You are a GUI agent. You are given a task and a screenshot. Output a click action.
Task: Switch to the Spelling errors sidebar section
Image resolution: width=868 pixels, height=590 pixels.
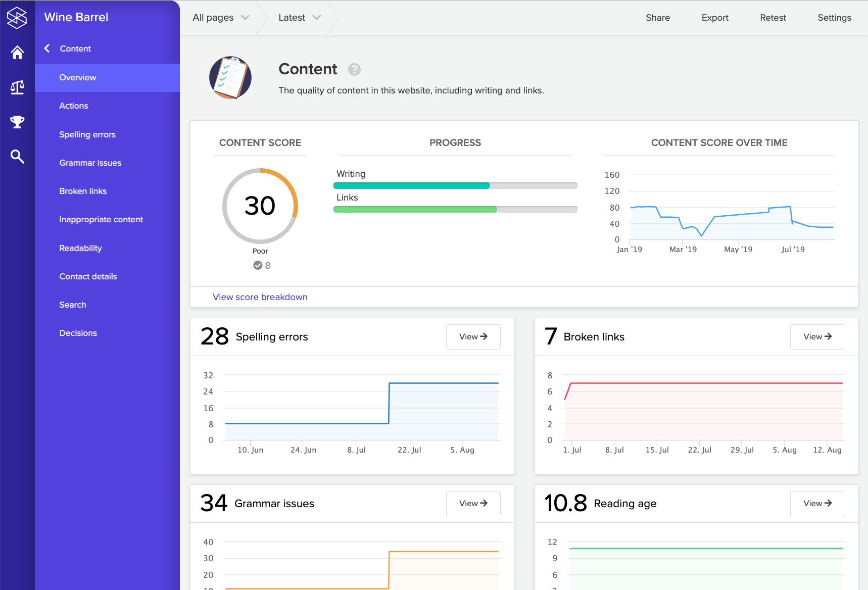pos(87,134)
